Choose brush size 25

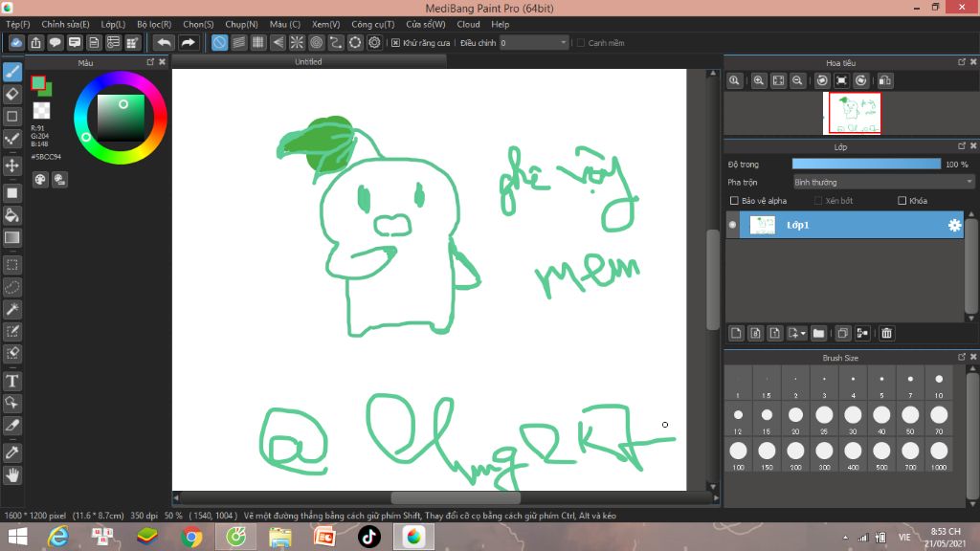(824, 419)
